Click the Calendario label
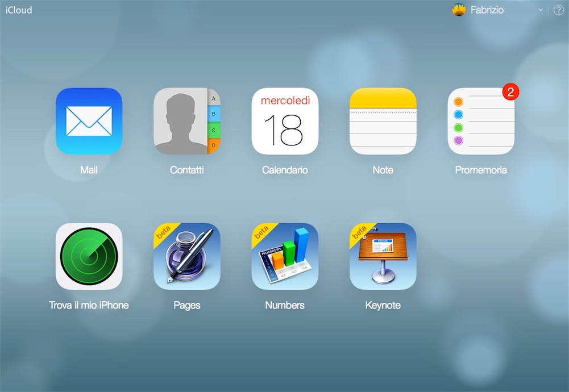This screenshot has height=392, width=569. coord(285,170)
